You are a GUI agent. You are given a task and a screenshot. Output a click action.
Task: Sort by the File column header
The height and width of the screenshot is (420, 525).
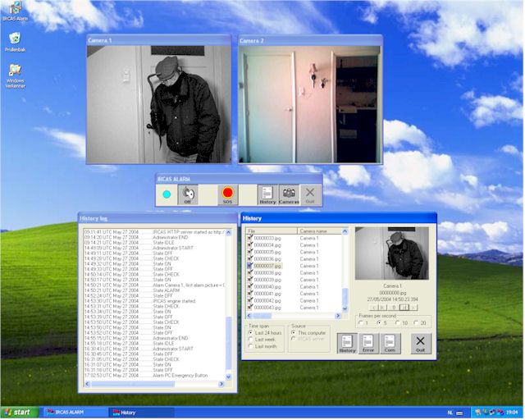[x=272, y=231]
